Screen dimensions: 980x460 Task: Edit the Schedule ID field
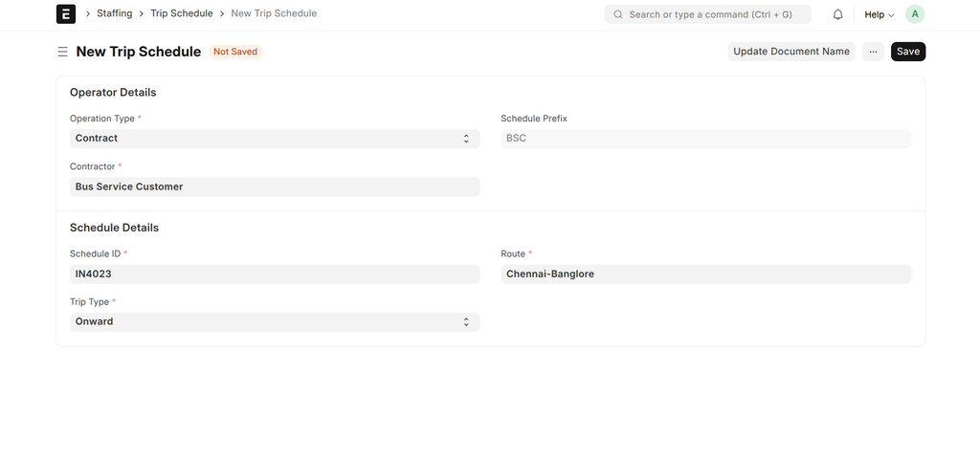click(x=274, y=274)
